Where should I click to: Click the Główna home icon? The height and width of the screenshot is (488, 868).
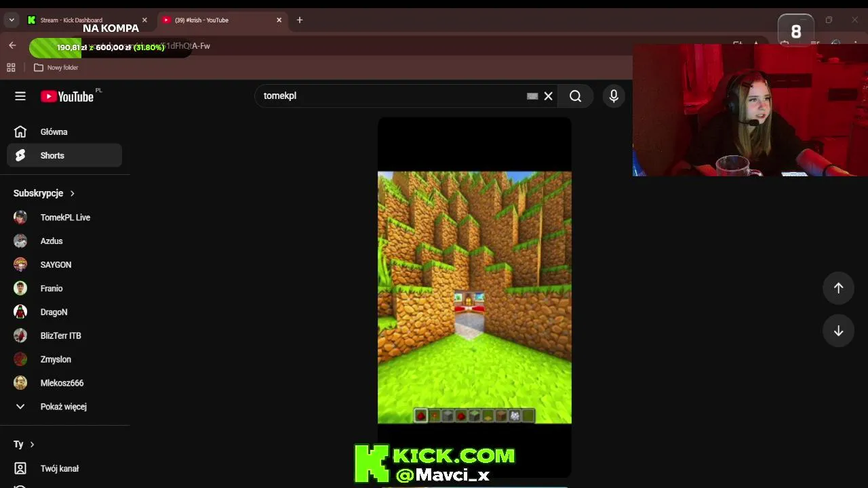20,132
